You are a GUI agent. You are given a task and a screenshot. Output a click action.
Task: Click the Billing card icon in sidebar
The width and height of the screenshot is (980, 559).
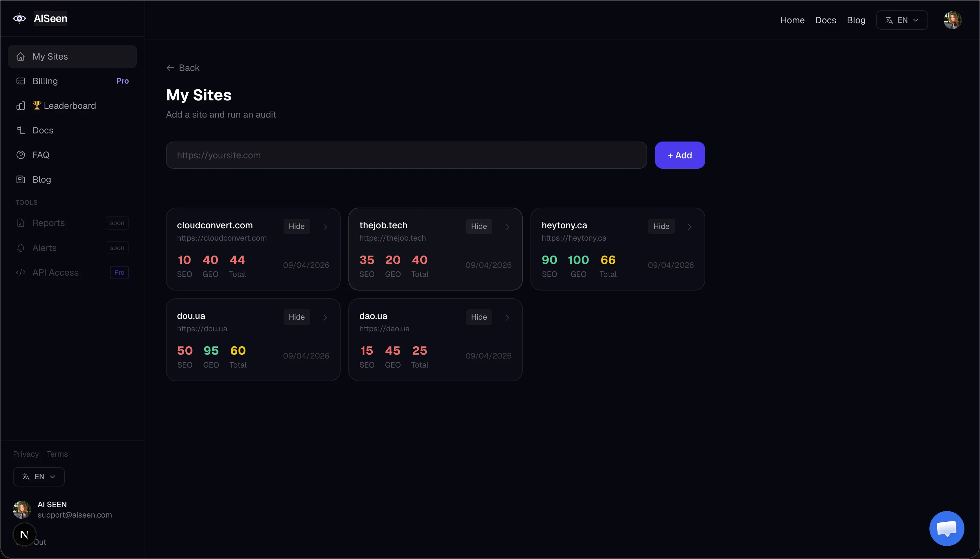21,81
